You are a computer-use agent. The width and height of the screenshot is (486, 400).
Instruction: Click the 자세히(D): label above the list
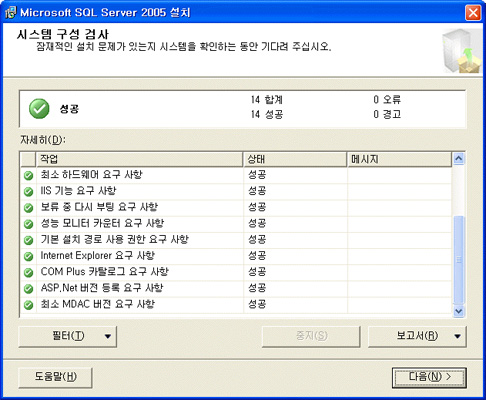(x=43, y=140)
